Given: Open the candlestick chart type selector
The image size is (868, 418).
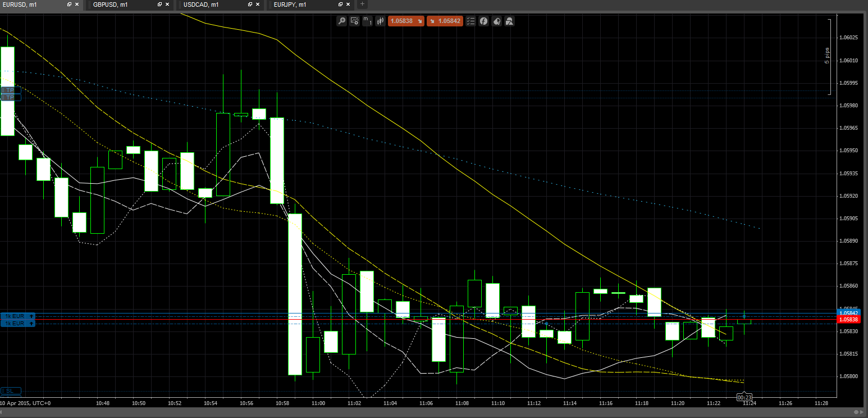Looking at the screenshot, I should (380, 21).
